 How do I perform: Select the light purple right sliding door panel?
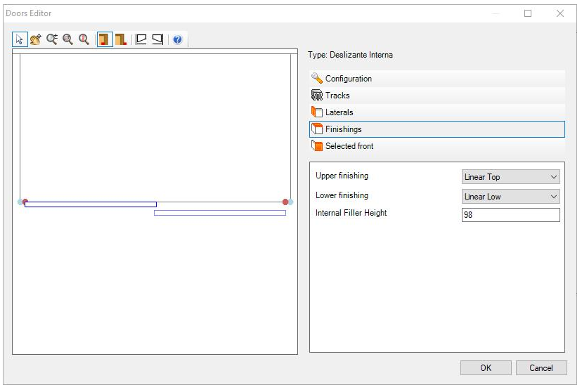(x=220, y=213)
